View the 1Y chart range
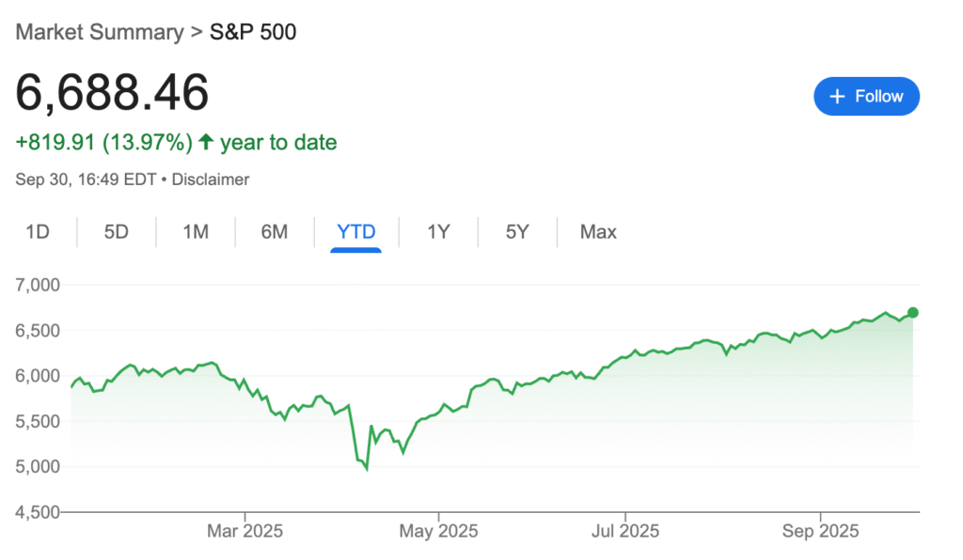The height and width of the screenshot is (560, 963). (x=438, y=231)
